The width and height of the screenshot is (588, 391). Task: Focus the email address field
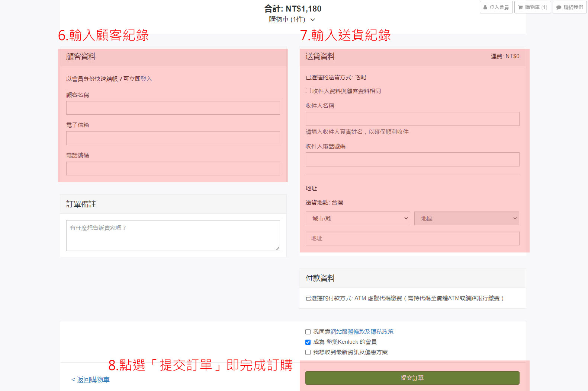coord(173,138)
